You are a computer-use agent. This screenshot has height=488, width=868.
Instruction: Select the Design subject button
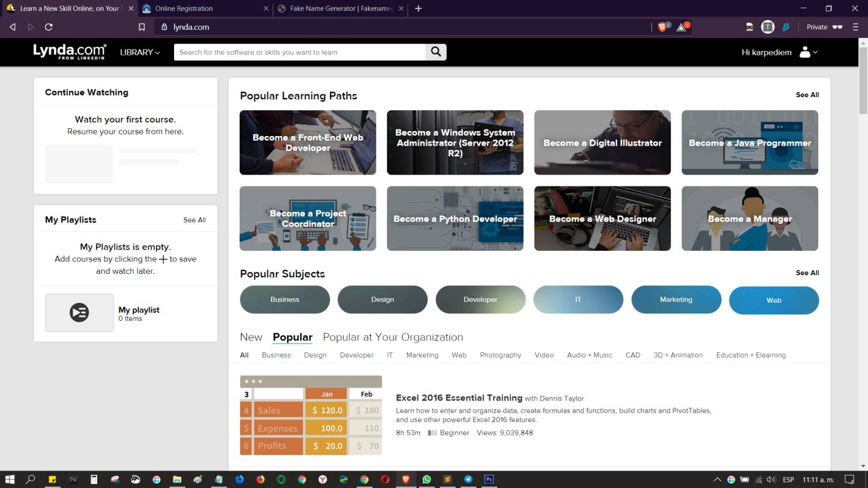(383, 299)
